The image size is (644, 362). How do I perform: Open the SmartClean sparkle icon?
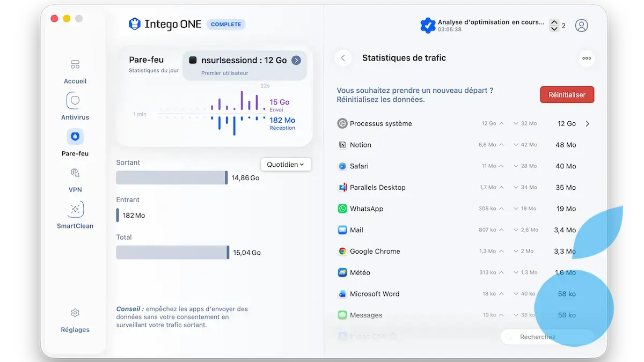[75, 209]
